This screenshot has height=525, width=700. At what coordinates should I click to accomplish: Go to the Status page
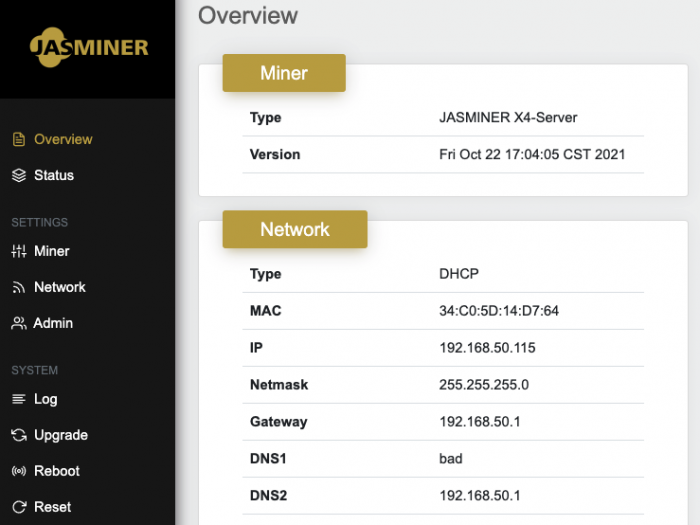(x=54, y=175)
